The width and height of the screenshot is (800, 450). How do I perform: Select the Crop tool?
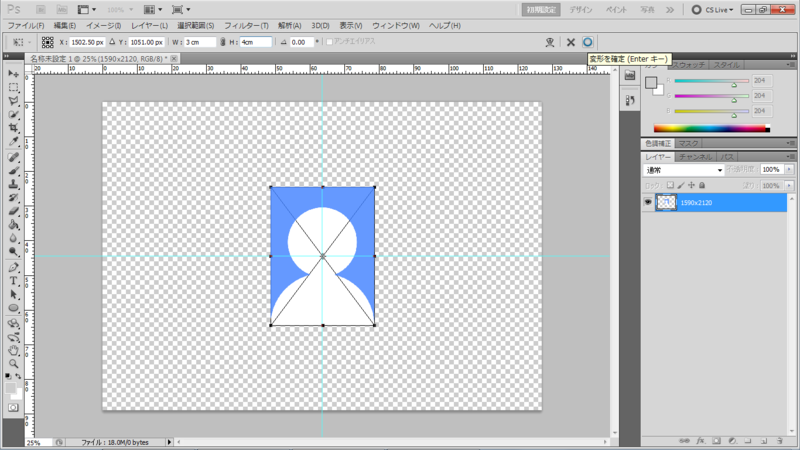click(x=13, y=128)
